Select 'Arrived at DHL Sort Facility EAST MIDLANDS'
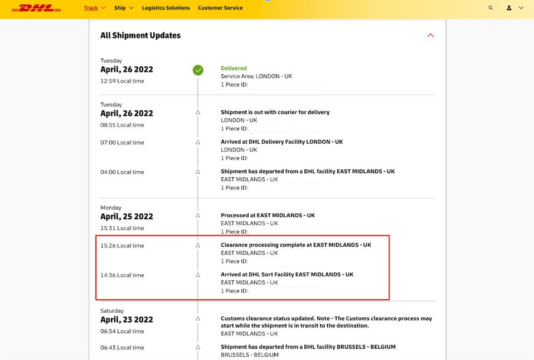The image size is (534, 360). [287, 274]
